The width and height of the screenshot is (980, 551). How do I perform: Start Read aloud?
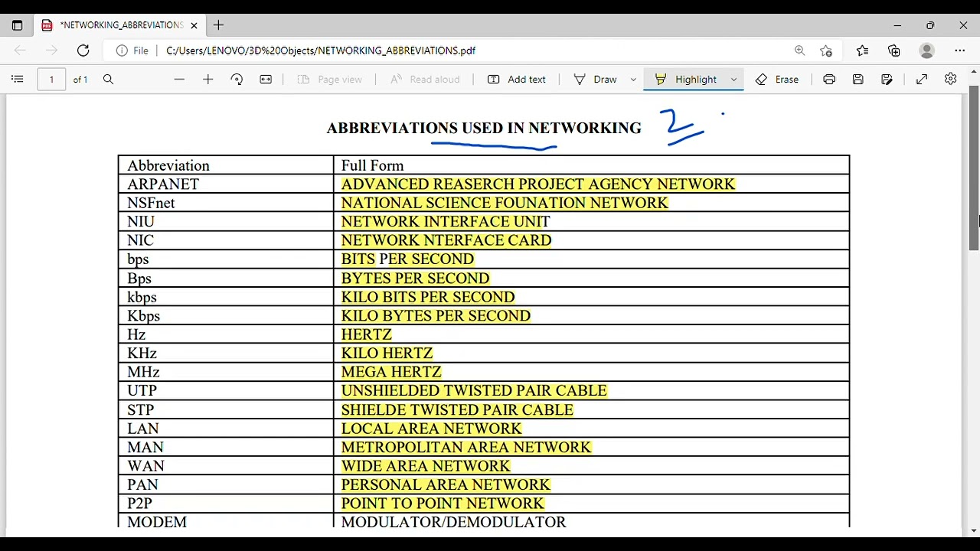tap(425, 80)
